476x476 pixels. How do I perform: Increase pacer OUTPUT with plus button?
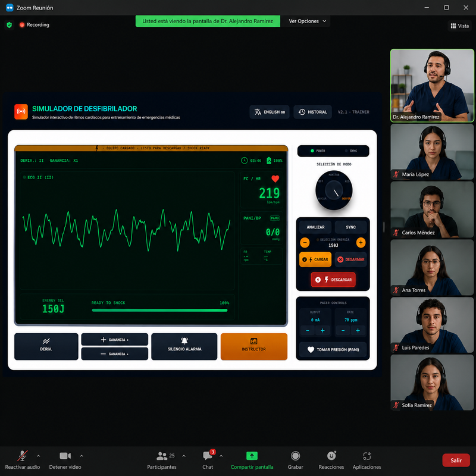(x=322, y=331)
